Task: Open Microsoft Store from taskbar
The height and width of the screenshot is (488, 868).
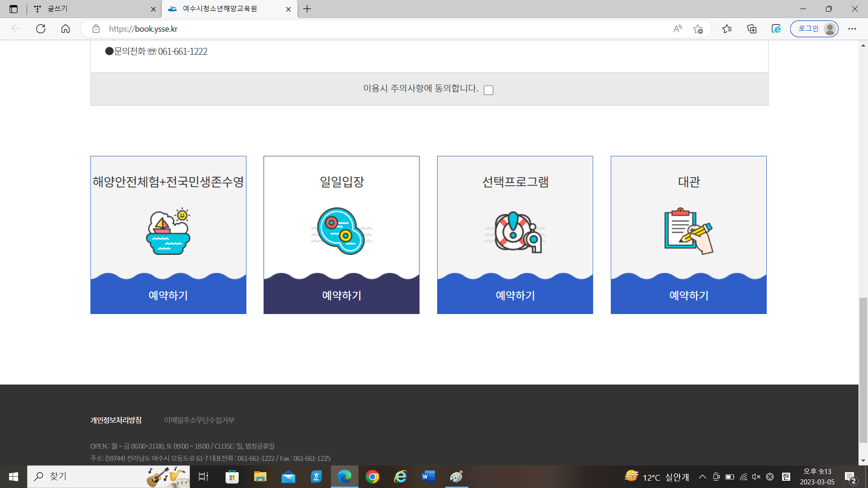Action: coord(232,477)
